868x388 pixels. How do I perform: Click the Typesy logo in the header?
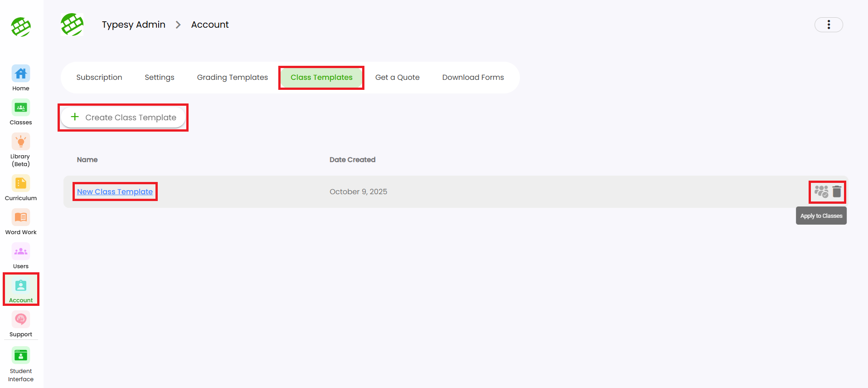[x=72, y=25]
